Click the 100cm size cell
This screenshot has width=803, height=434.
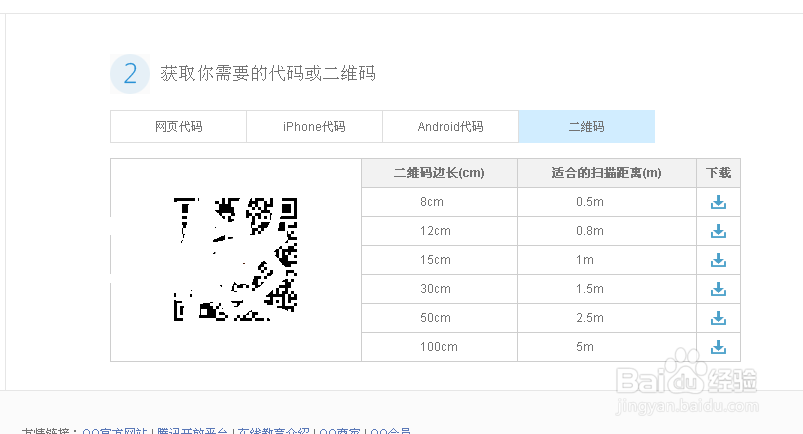click(439, 347)
